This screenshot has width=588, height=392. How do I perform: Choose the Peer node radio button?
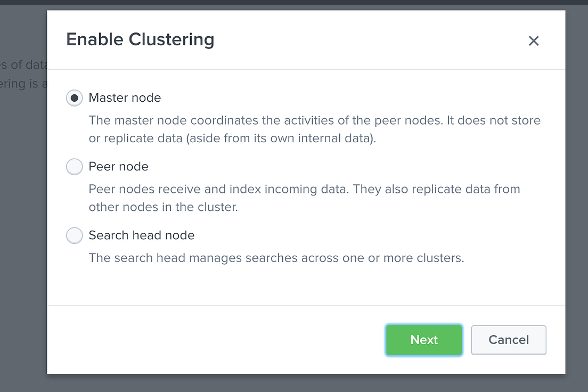coord(75,167)
